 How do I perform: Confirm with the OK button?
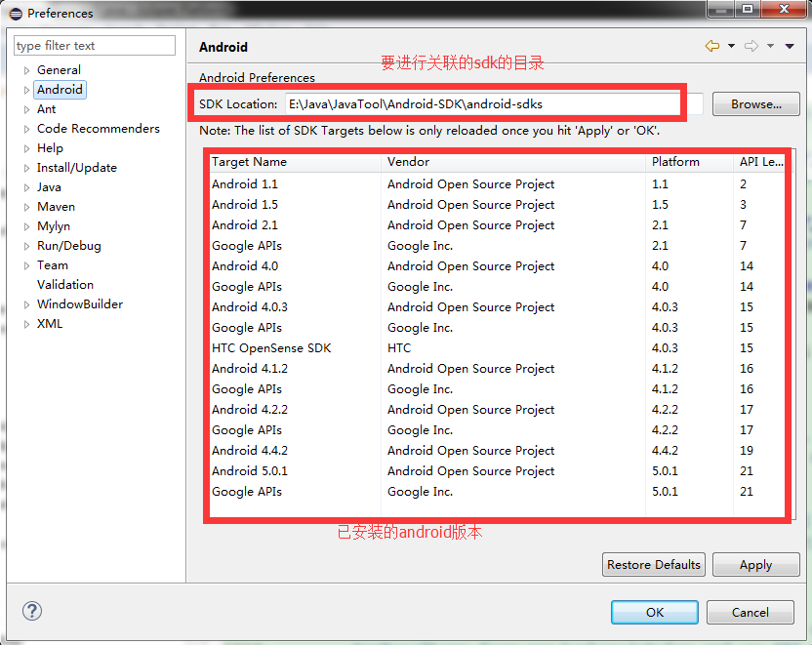tap(655, 613)
